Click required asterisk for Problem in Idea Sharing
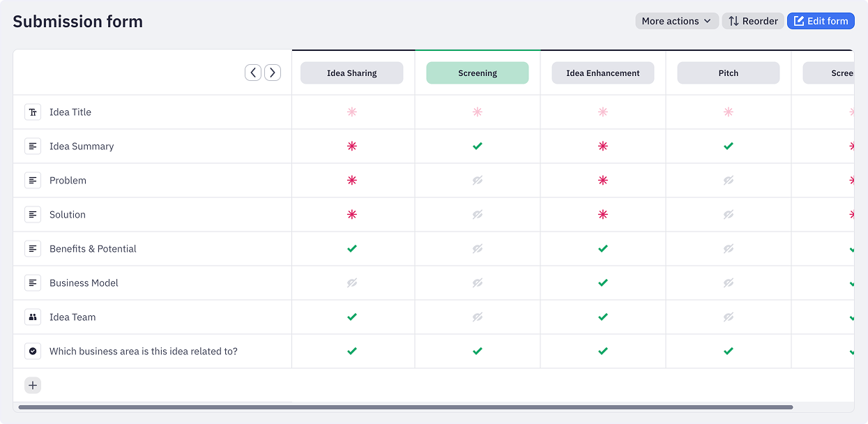 (352, 181)
